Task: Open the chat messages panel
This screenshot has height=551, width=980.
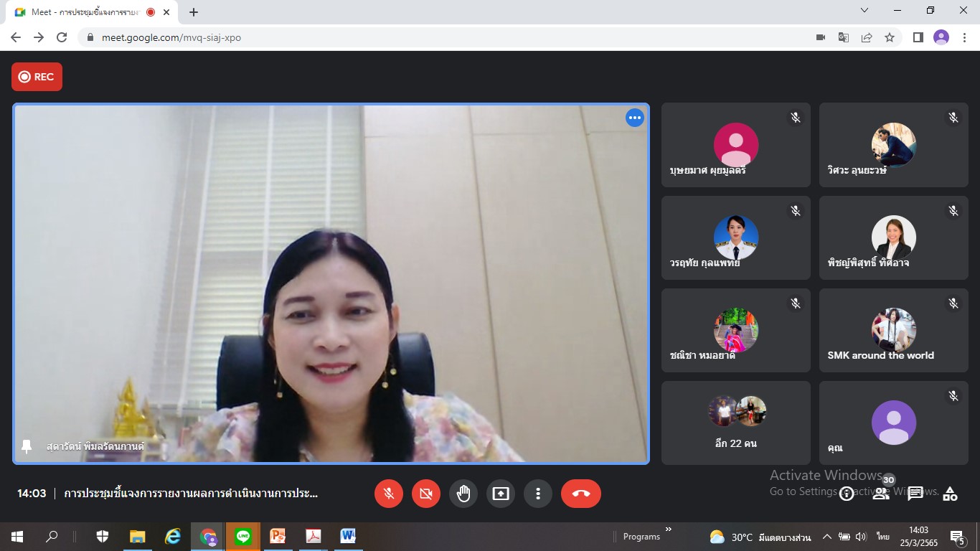Action: [x=915, y=494]
